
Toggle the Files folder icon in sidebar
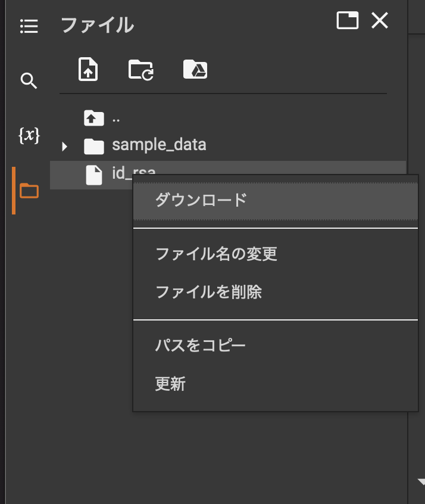29,191
